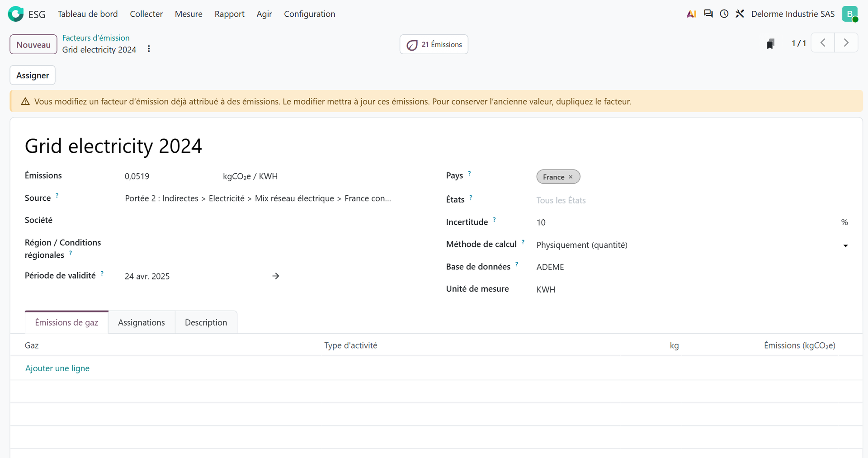The width and height of the screenshot is (868, 458).
Task: Show help tooltip for Période de validité
Action: 102,273
